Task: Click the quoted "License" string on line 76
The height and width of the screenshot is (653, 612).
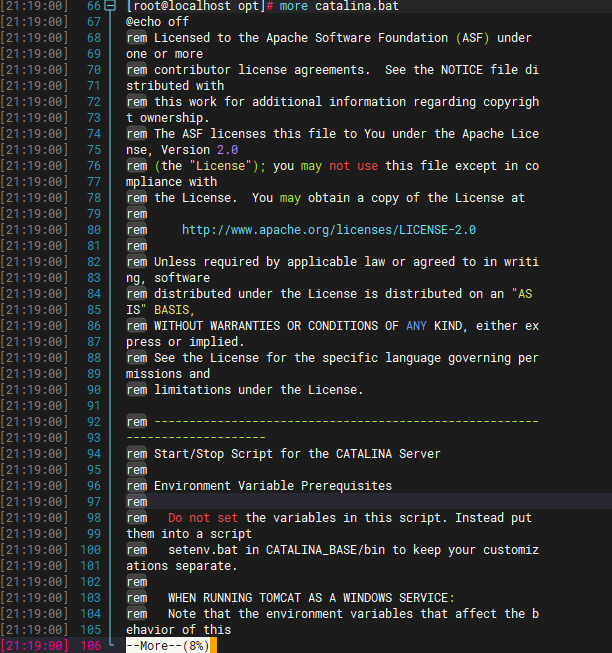Action: point(220,166)
